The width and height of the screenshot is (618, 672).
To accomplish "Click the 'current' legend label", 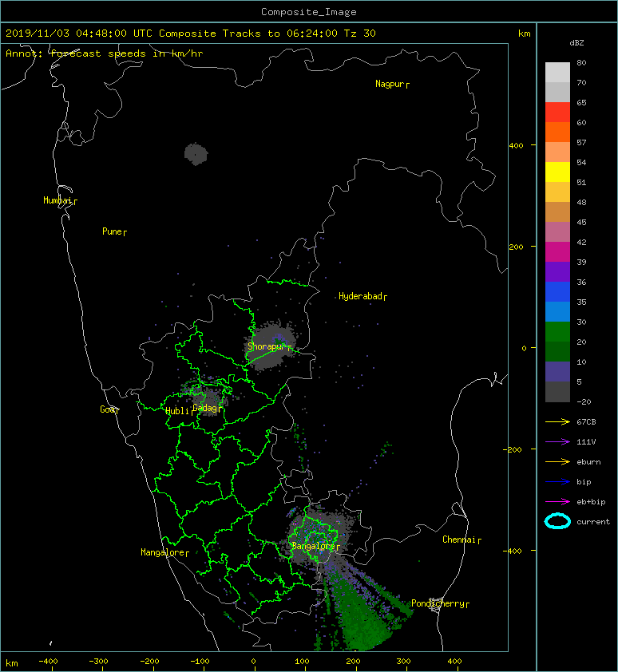I will 593,522.
